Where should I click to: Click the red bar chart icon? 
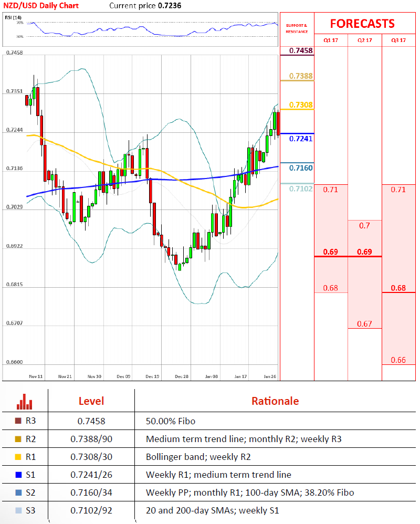point(24,402)
